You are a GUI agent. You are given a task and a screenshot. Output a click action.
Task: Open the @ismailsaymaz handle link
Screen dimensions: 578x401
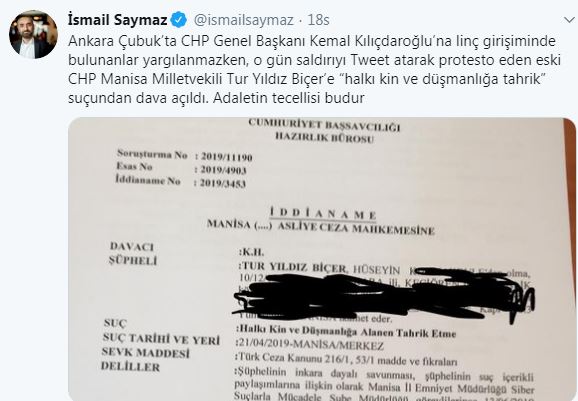point(243,20)
